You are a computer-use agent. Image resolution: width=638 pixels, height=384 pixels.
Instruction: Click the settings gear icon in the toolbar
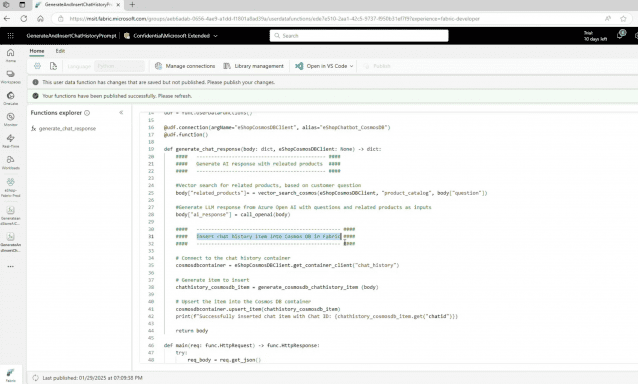tap(37, 66)
